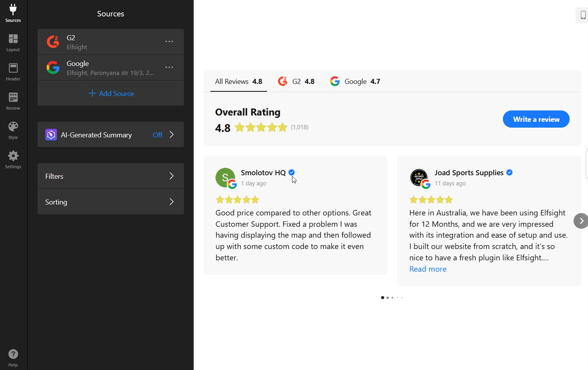This screenshot has height=370, width=588.
Task: Click the Help question mark icon
Action: pos(13,358)
